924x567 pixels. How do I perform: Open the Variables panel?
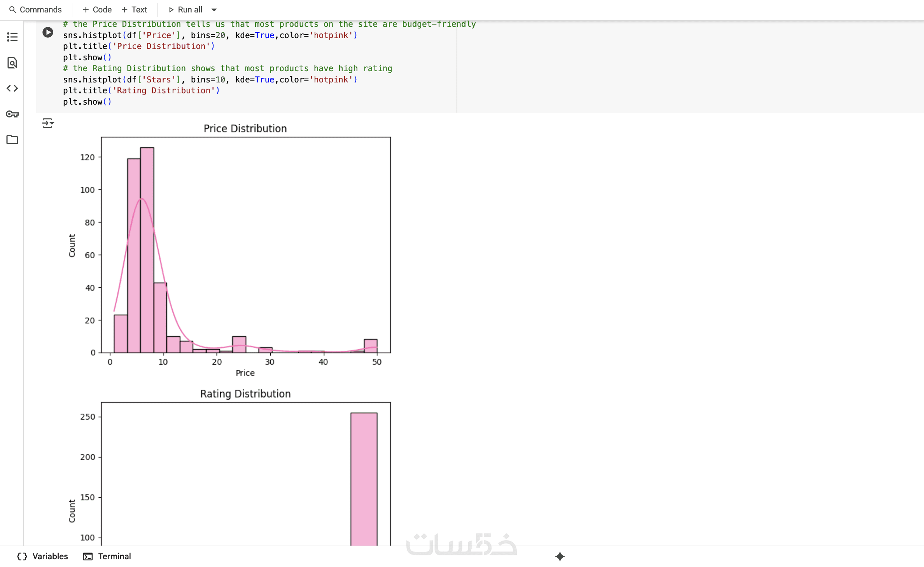click(43, 556)
